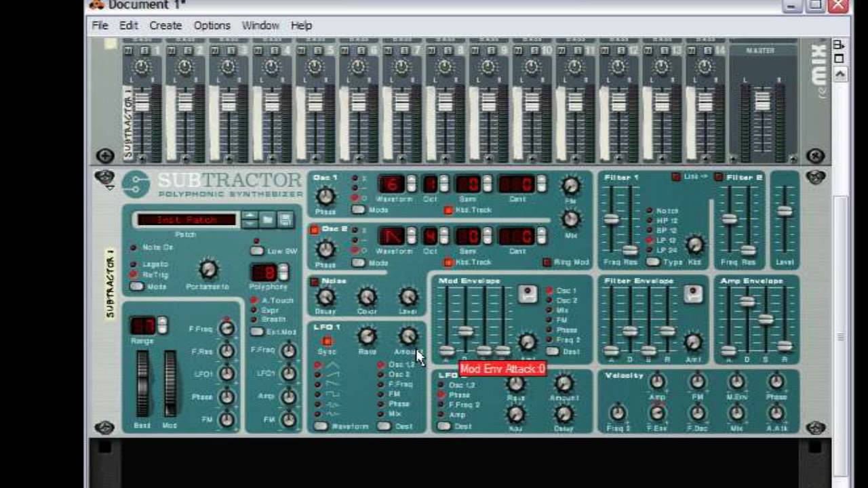The height and width of the screenshot is (488, 868).
Task: Click the pitch Bend wheel
Action: click(142, 384)
